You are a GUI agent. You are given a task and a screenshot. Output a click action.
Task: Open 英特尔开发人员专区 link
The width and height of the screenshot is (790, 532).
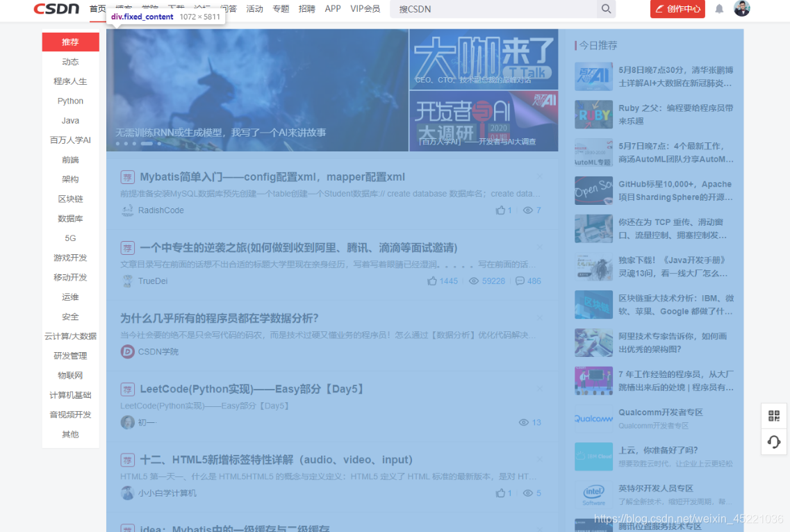tap(655, 488)
